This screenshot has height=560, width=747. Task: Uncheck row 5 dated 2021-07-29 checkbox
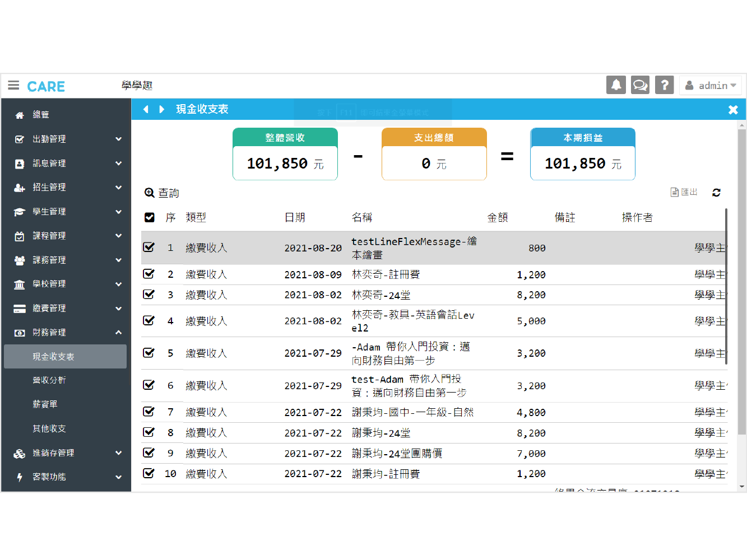(x=149, y=353)
